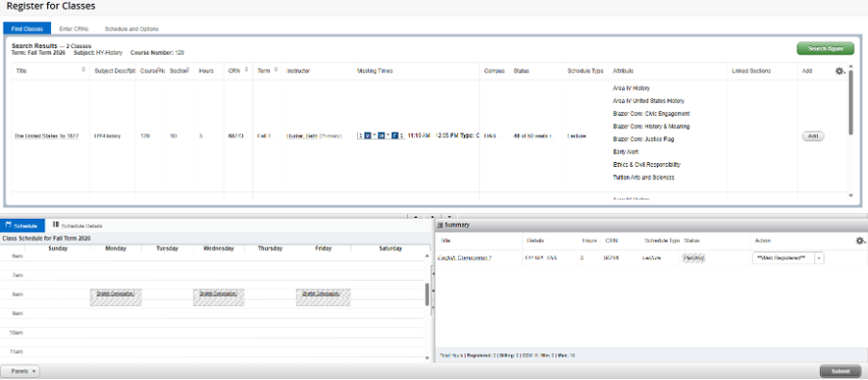The width and height of the screenshot is (868, 380).
Task: Click the Status column header in results
Action: (521, 71)
